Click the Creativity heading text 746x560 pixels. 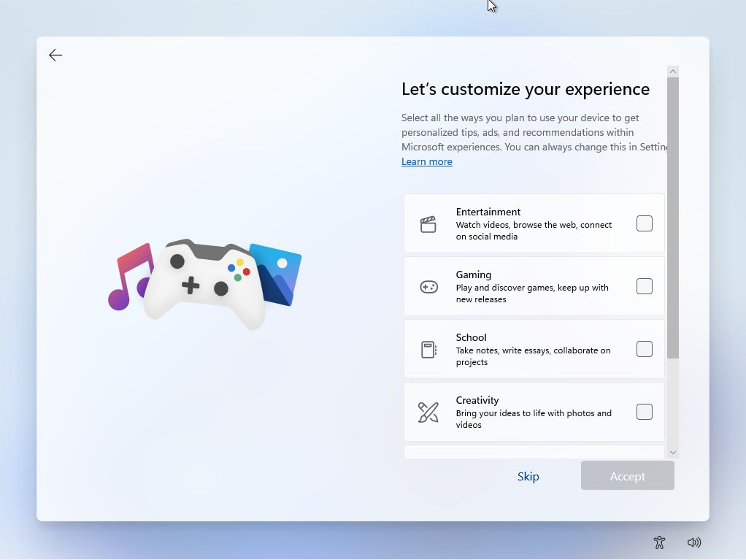point(477,400)
